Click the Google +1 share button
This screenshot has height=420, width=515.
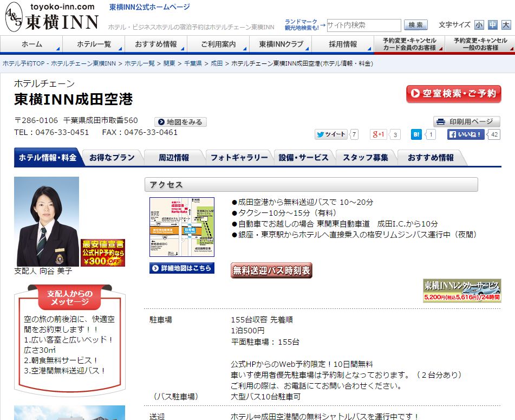coord(378,134)
